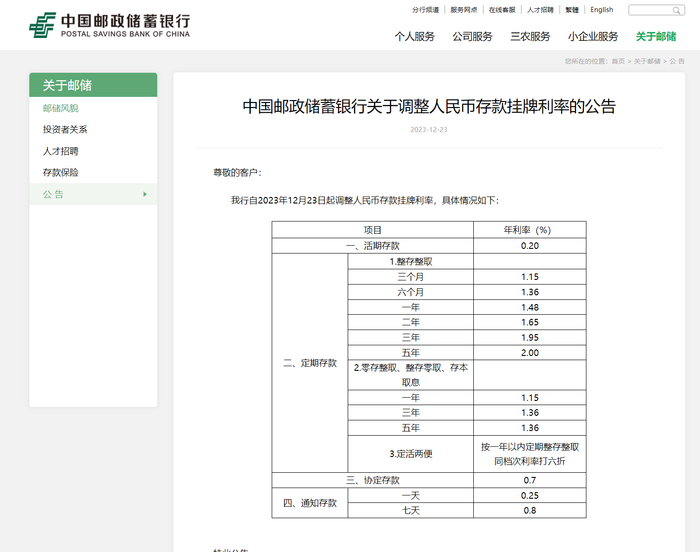The image size is (700, 552).
Task: Click the 0.25 rate cell
Action: point(530,495)
